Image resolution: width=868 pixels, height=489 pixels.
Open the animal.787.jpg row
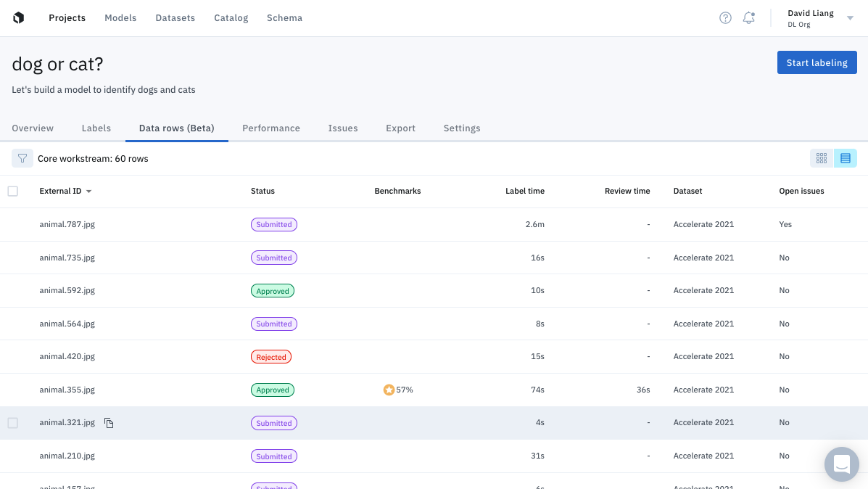[434, 224]
